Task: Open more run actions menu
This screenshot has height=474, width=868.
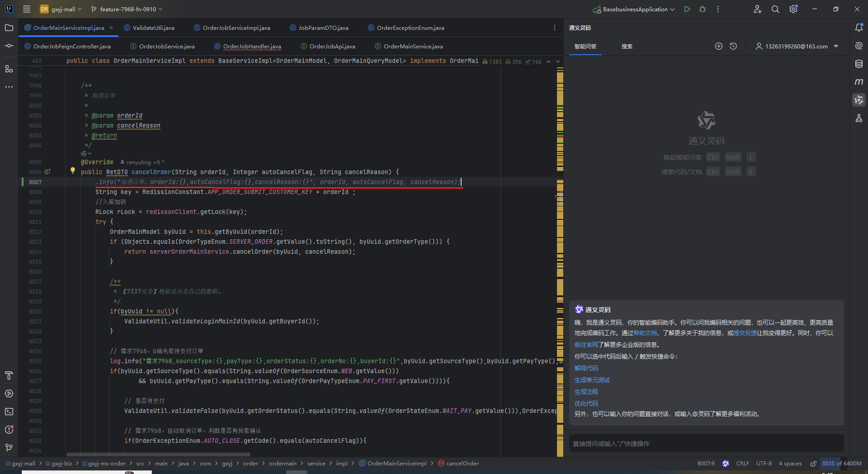Action: 718,9
